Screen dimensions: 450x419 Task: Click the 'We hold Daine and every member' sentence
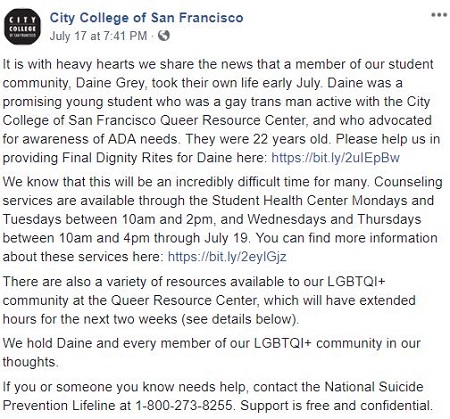click(108, 343)
